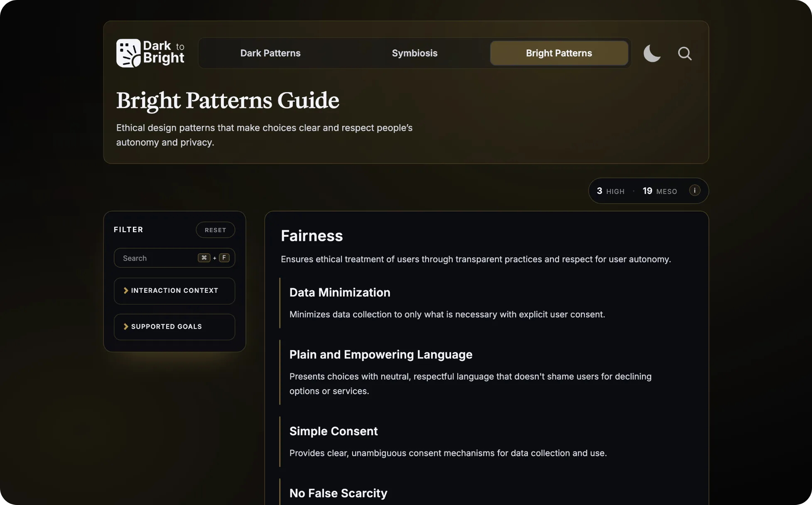Screen dimensions: 812x505
Task: Open the Data Minimization pattern
Action: point(339,292)
